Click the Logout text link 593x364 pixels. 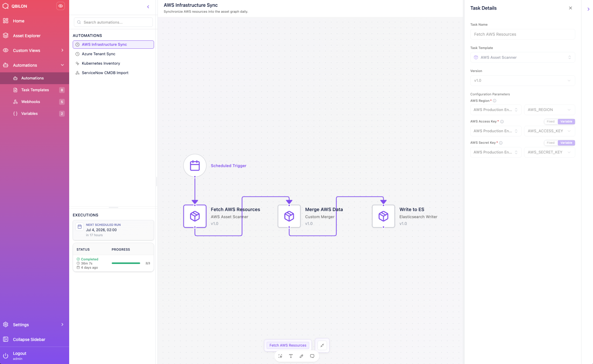click(19, 354)
